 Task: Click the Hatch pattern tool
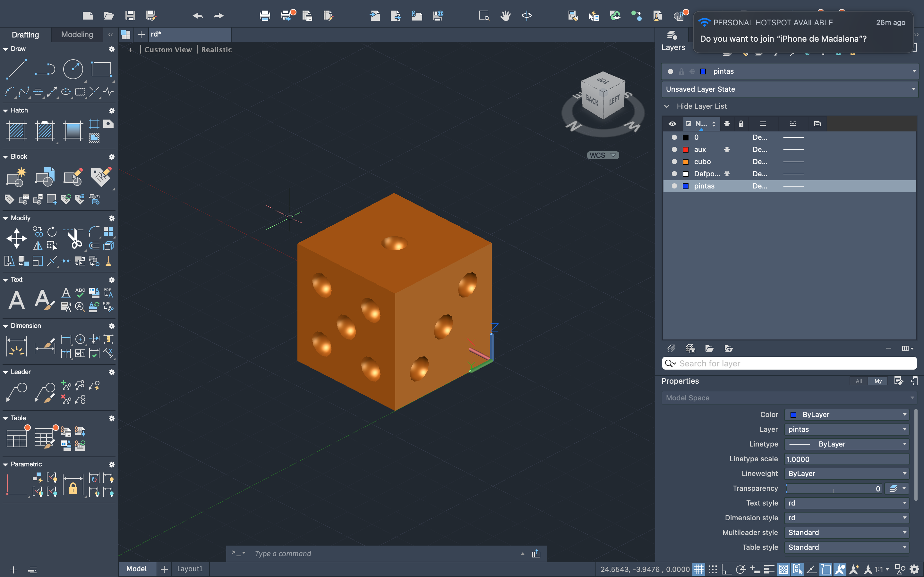coord(16,130)
